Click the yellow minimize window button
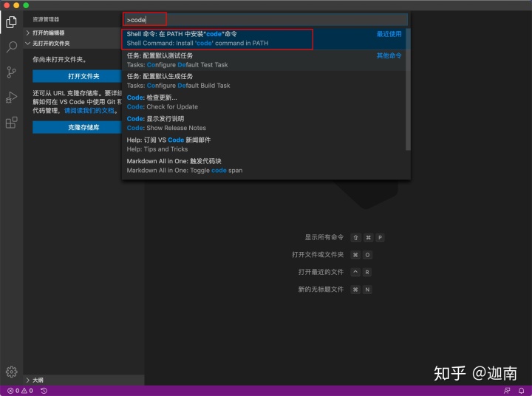This screenshot has height=396, width=532. [16, 5]
